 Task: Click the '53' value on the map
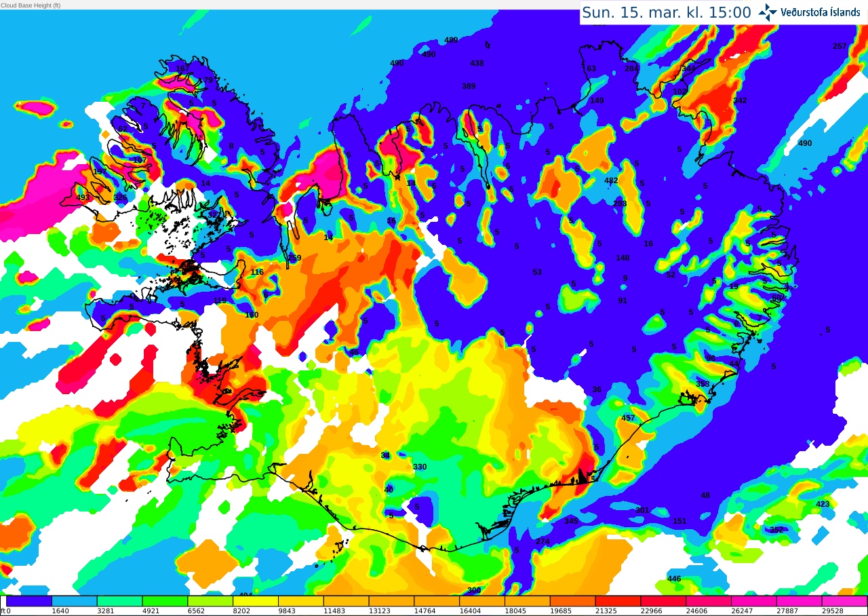point(537,272)
